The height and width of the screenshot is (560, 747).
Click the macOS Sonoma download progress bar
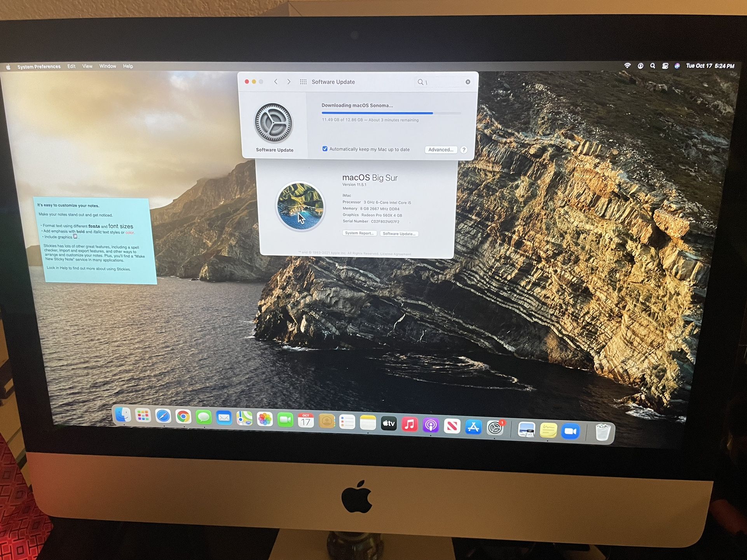coord(391,113)
